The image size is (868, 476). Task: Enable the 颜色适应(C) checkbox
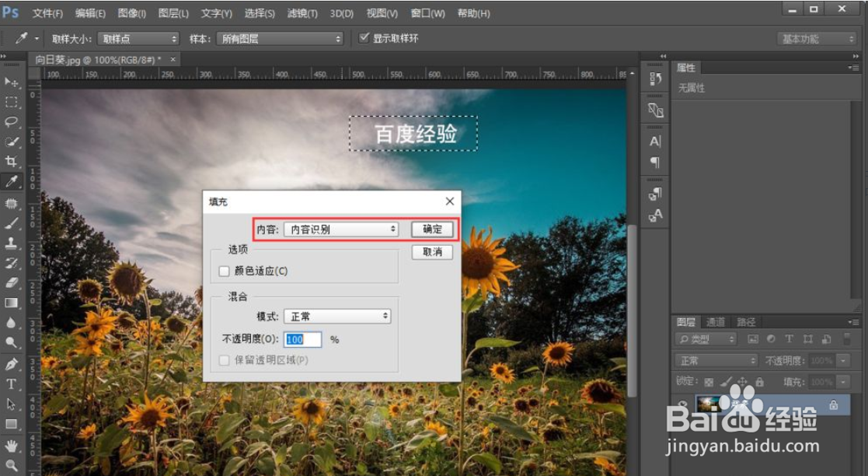pos(223,271)
